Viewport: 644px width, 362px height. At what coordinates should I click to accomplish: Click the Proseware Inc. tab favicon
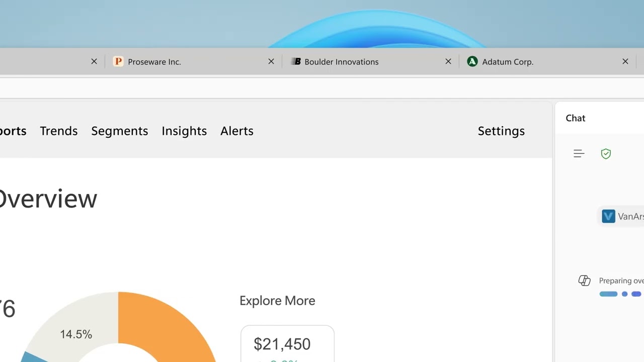[118, 62]
